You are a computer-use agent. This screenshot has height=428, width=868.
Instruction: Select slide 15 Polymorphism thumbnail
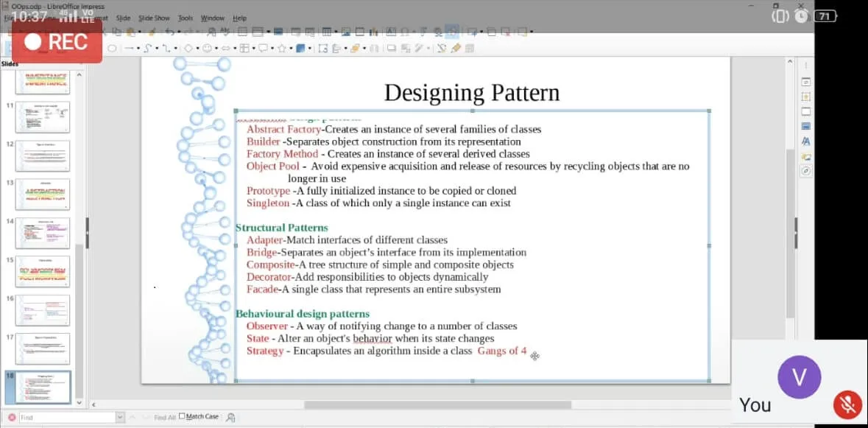click(43, 271)
